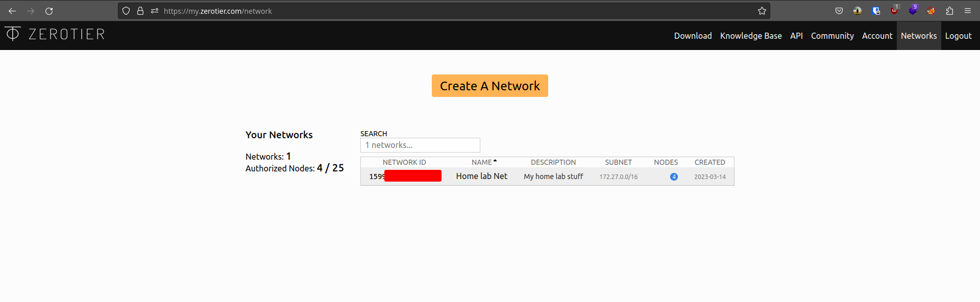Viewport: 980px width, 302px height.
Task: Click the Subnet column header
Action: (x=618, y=162)
